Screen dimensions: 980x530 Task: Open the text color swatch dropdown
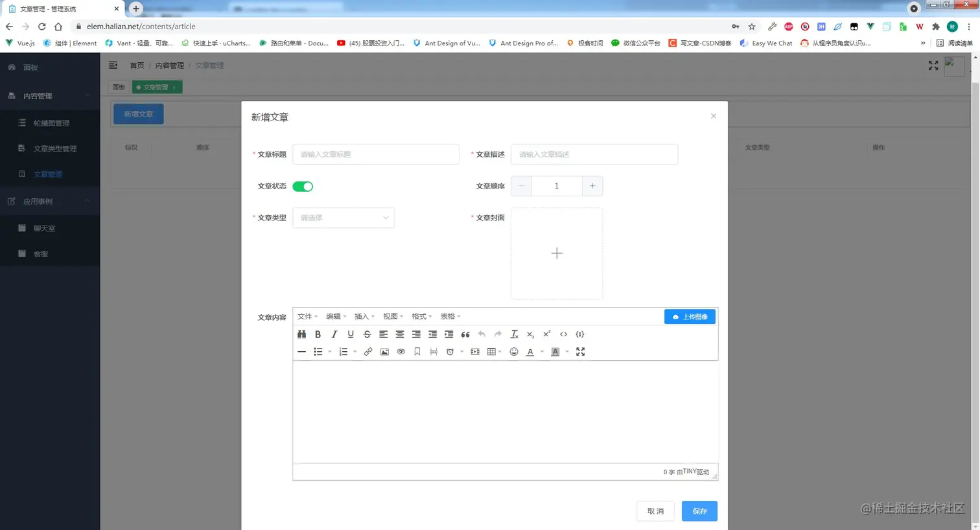(x=542, y=352)
